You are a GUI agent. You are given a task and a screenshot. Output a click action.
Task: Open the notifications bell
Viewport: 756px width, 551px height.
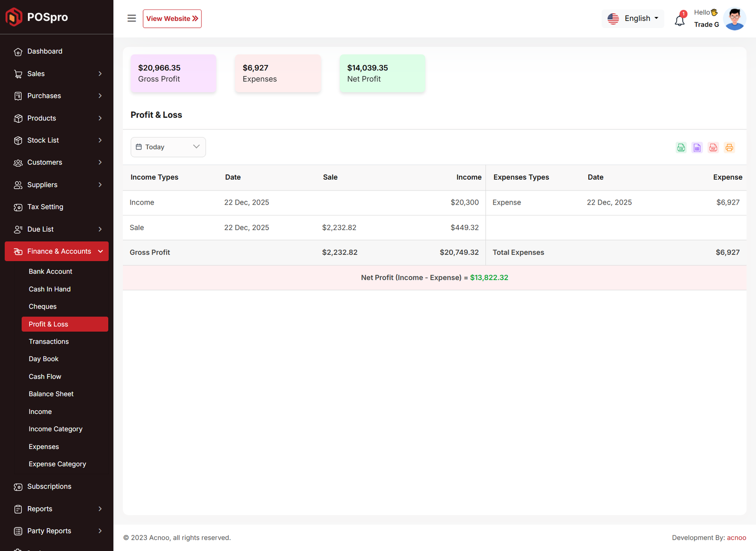(679, 20)
